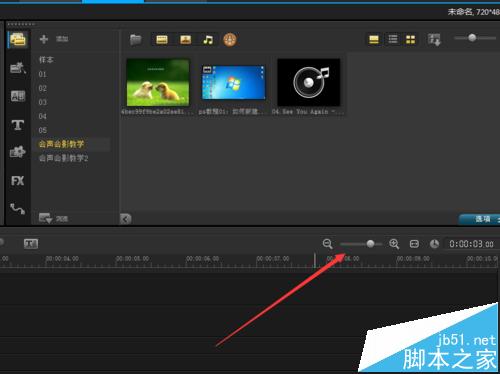500x374 pixels.
Task: Select the See You Again audio thumbnail
Action: point(309,82)
